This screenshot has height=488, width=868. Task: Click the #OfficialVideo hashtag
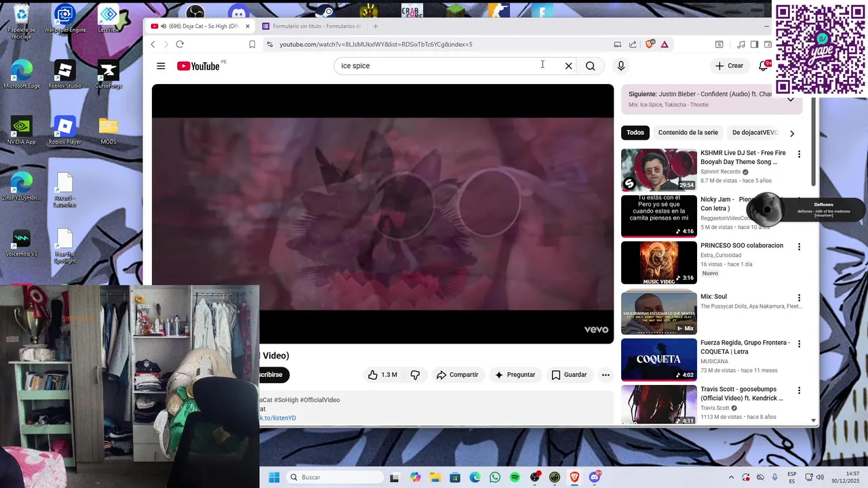[x=320, y=400]
